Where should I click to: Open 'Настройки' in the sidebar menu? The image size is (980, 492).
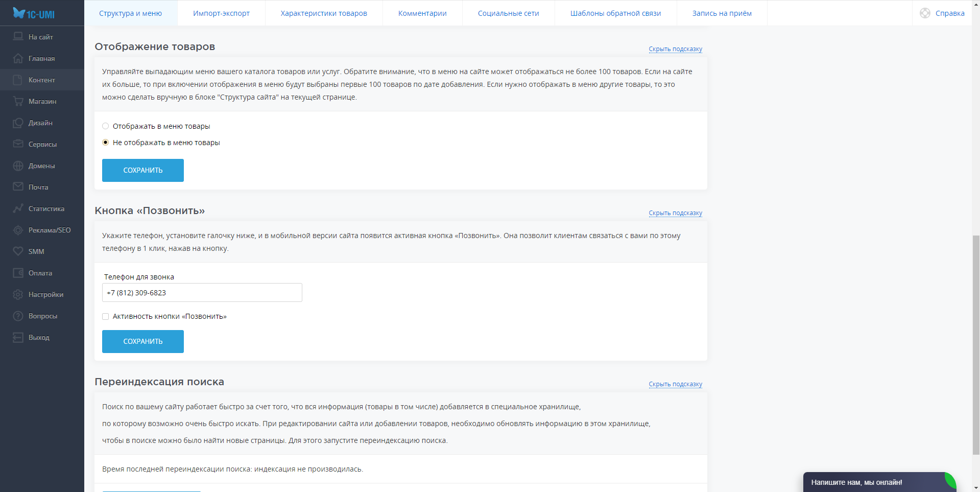pos(42,294)
